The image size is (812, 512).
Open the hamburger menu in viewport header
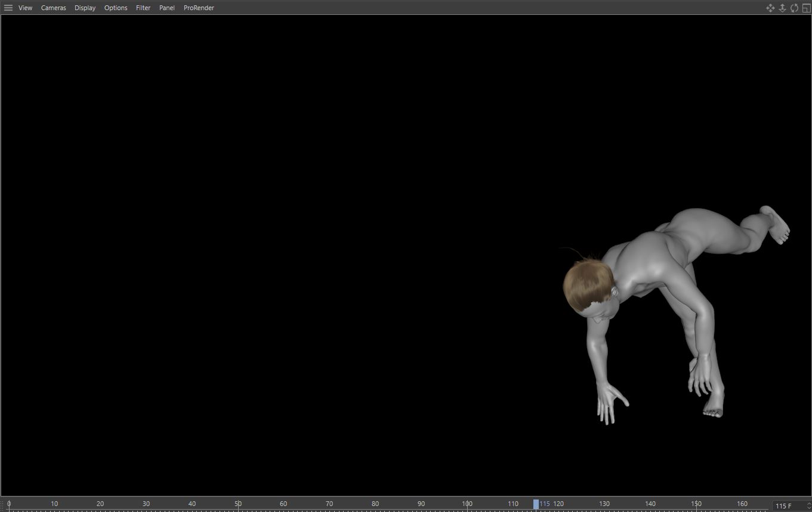pos(8,8)
